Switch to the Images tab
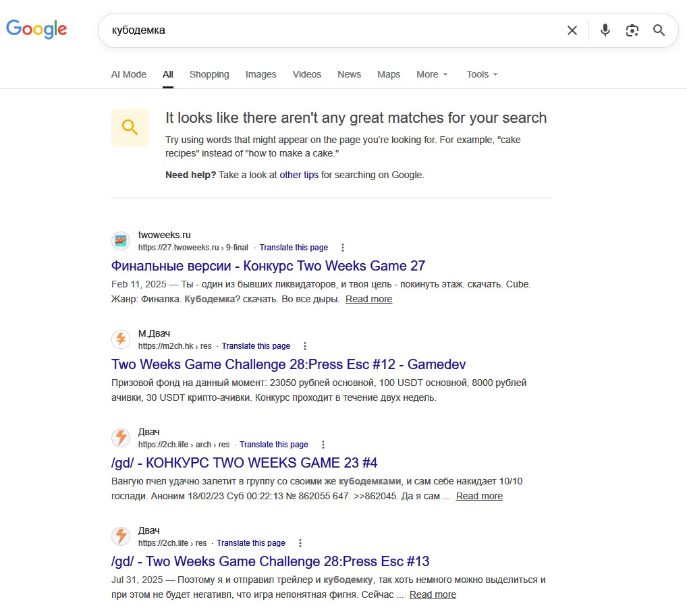Image resolution: width=687 pixels, height=616 pixels. coord(260,74)
